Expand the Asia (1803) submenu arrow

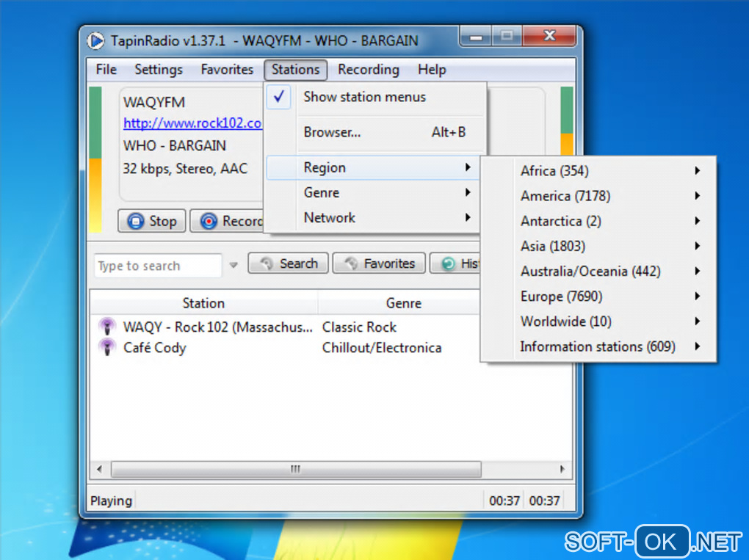tap(698, 246)
